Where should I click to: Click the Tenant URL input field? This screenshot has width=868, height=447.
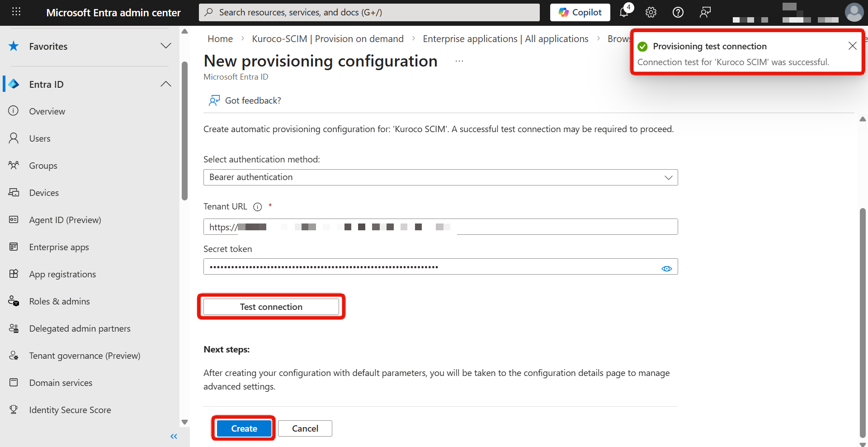565,227
